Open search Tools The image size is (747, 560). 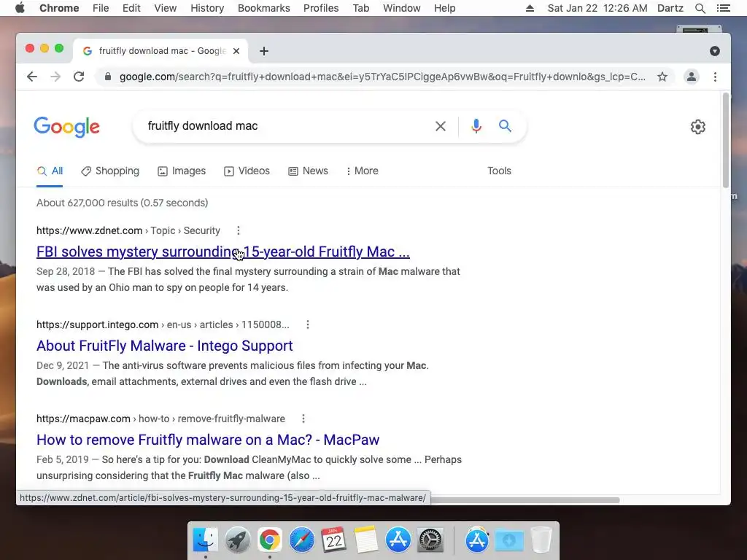(x=499, y=171)
